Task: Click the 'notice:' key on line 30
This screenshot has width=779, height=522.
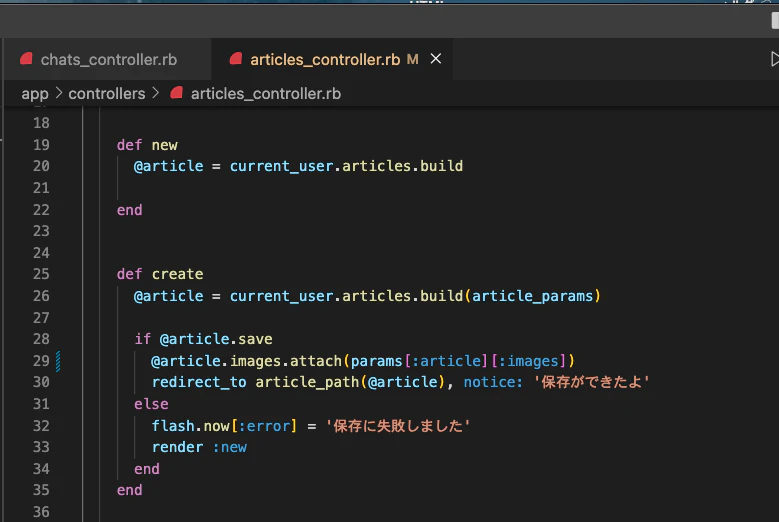Action: click(x=493, y=382)
